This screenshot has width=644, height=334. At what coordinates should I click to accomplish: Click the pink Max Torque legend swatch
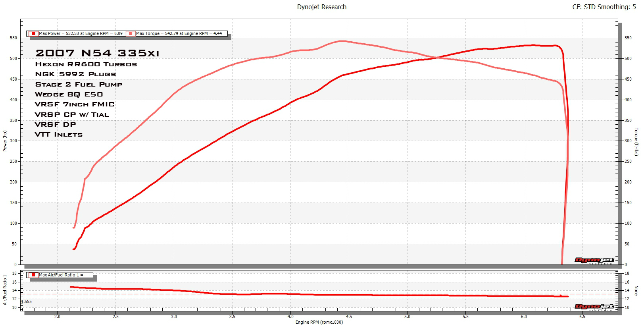point(131,33)
